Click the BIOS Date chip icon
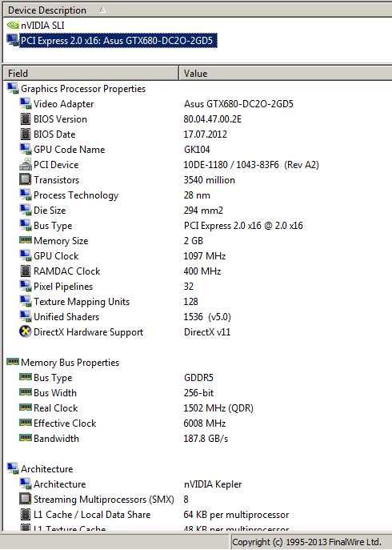 [26, 134]
